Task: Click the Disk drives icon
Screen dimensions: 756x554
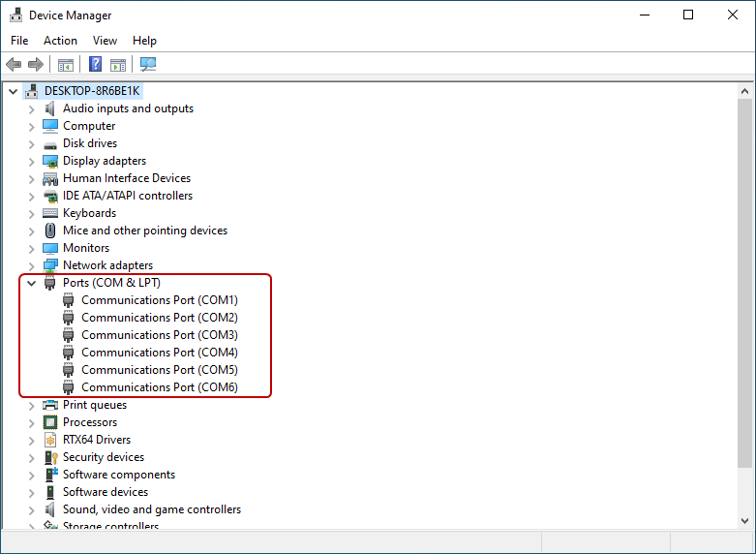Action: [x=50, y=144]
